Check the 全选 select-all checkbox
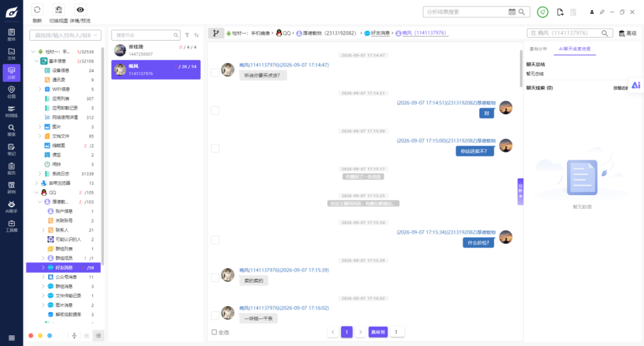Viewport: 644px width, 346px height. (x=214, y=332)
